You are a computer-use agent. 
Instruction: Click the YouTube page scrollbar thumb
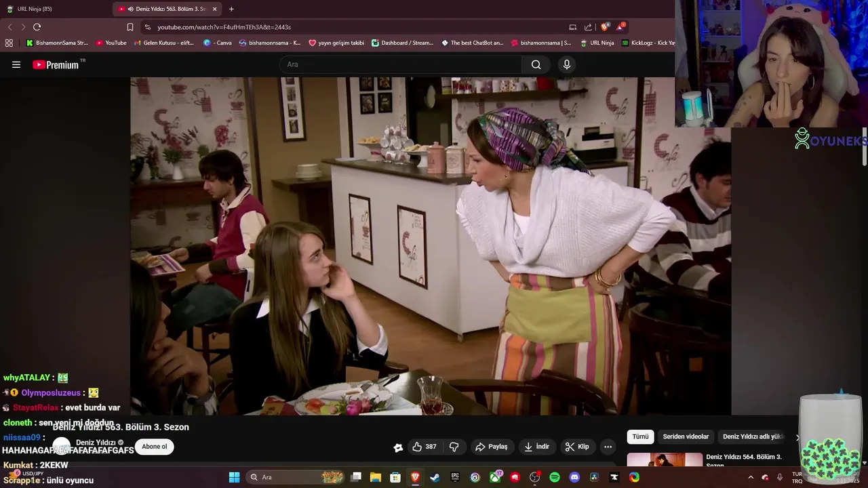(x=865, y=146)
